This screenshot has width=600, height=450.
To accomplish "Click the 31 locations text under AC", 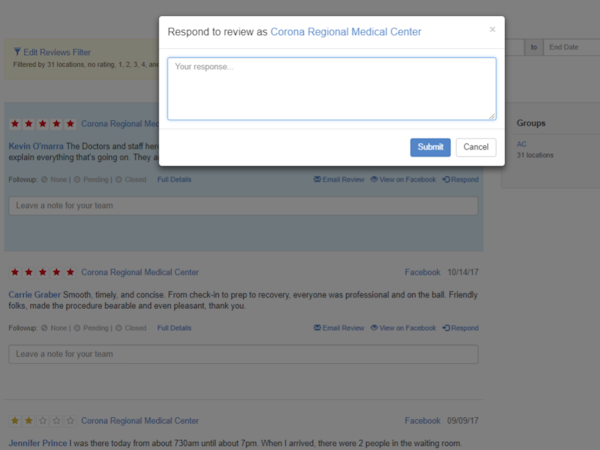I will coord(535,155).
